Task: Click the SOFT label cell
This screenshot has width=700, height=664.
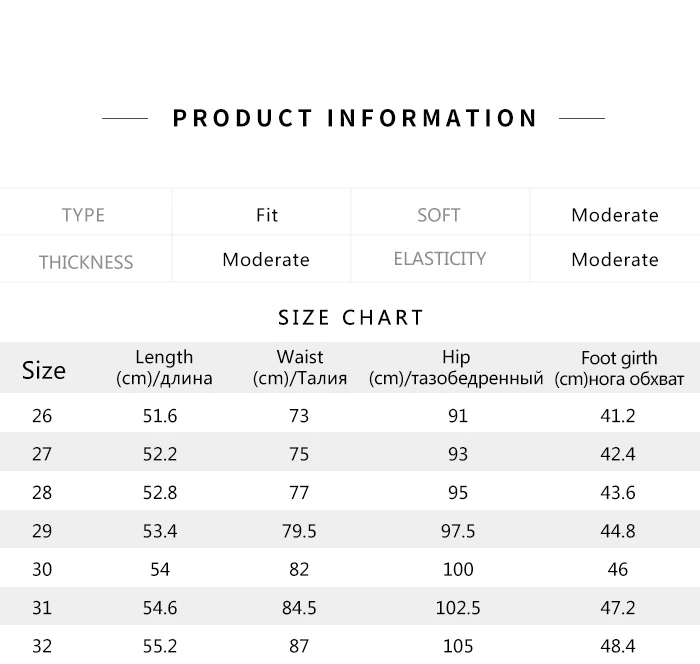Action: pos(439,215)
